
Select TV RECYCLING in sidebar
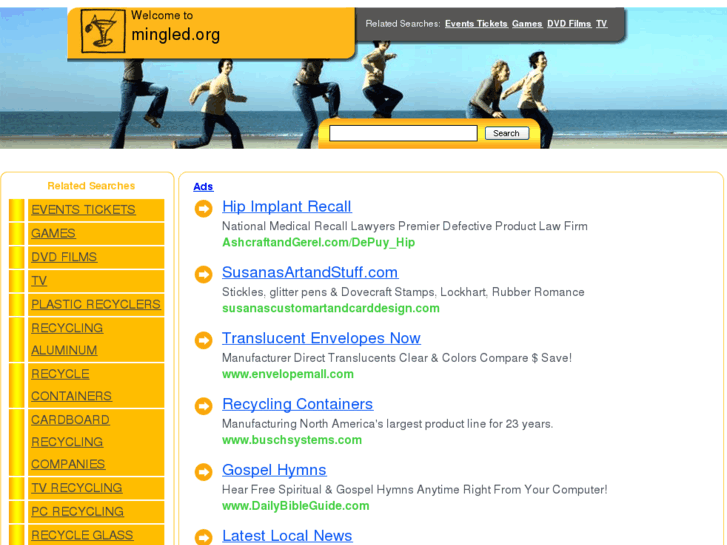coord(77,488)
